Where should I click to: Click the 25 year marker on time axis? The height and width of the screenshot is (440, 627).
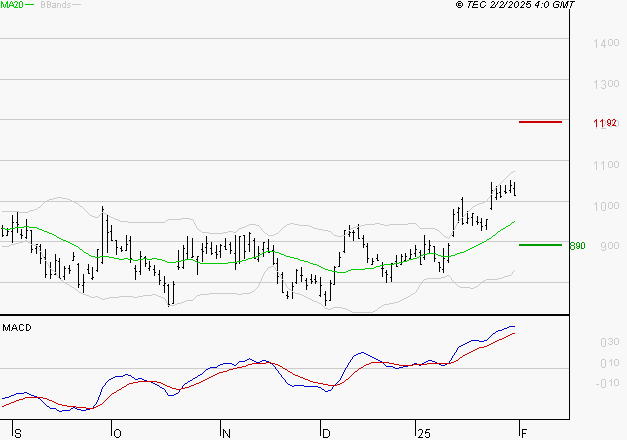tap(424, 433)
